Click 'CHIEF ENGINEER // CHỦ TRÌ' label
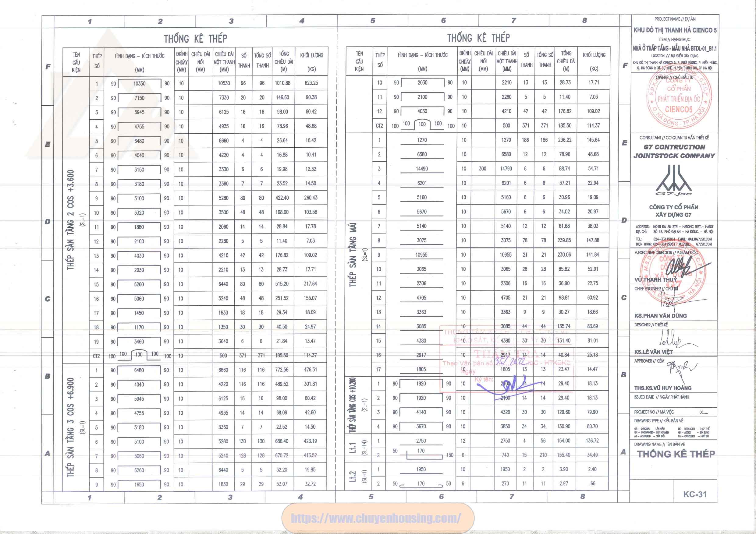The image size is (756, 534). coord(656,289)
